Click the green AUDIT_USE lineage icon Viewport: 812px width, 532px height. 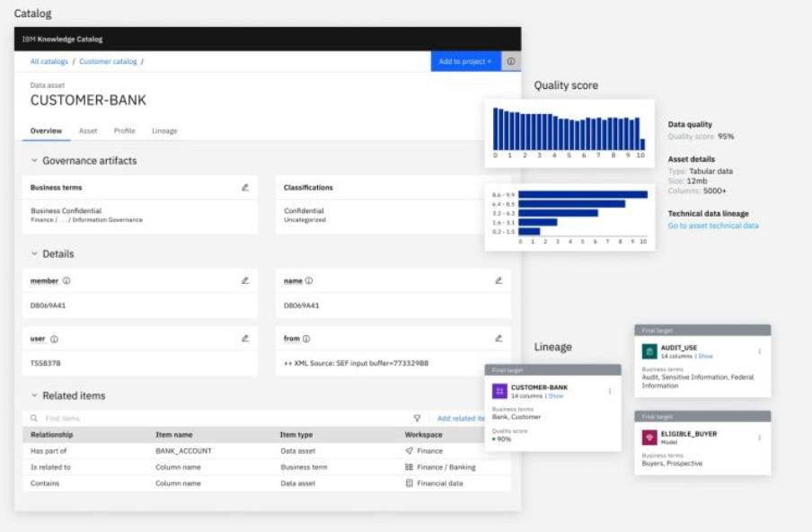pyautogui.click(x=649, y=351)
